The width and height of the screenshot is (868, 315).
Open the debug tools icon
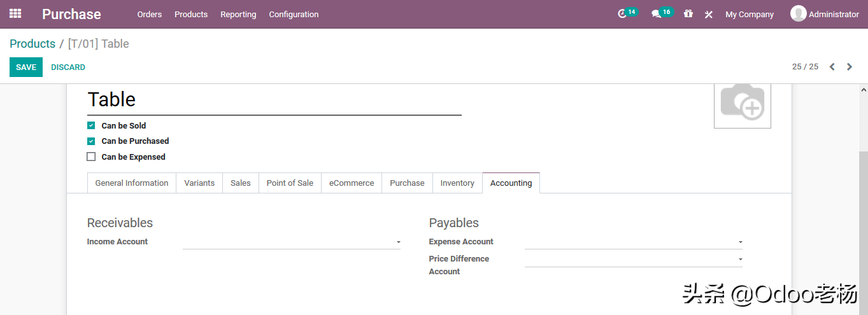click(709, 14)
